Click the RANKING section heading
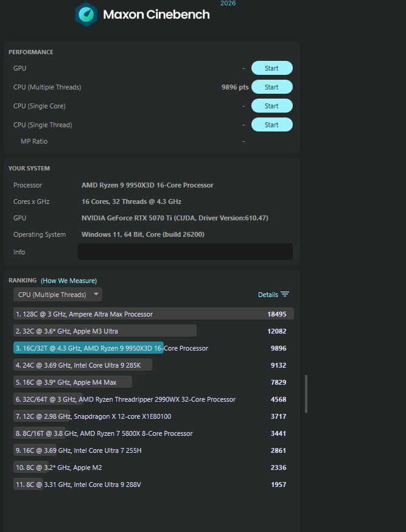This screenshot has height=532, width=406. pyautogui.click(x=23, y=280)
